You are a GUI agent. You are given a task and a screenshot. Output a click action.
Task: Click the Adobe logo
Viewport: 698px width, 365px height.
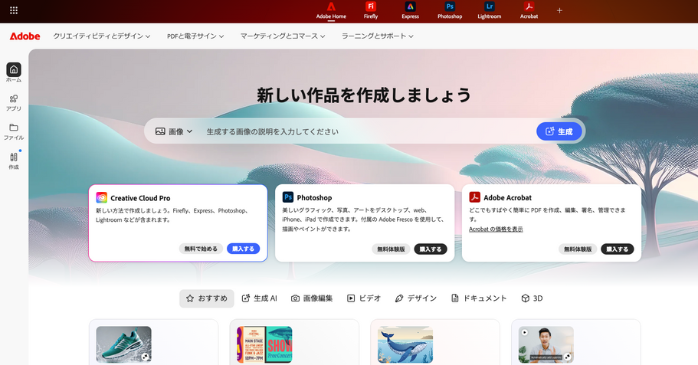pyautogui.click(x=25, y=36)
